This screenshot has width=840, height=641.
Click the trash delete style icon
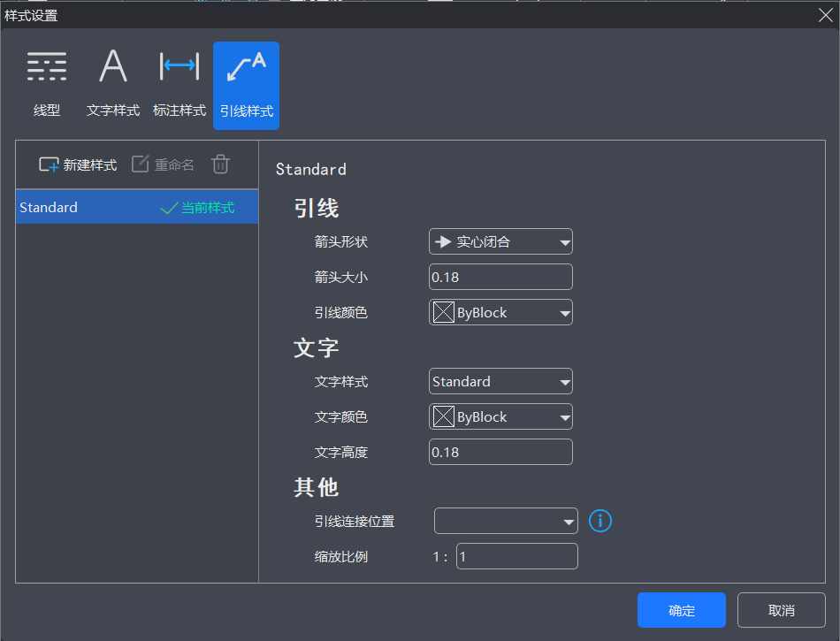(x=220, y=164)
